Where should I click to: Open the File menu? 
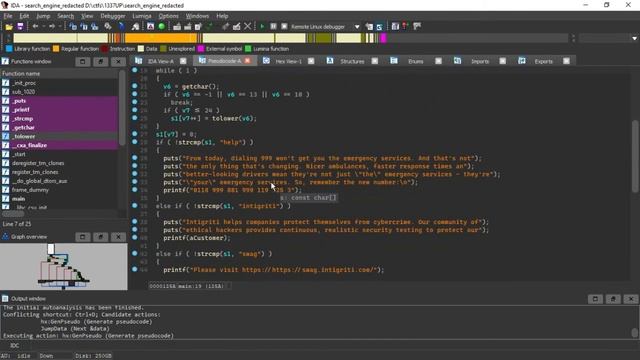click(8, 16)
